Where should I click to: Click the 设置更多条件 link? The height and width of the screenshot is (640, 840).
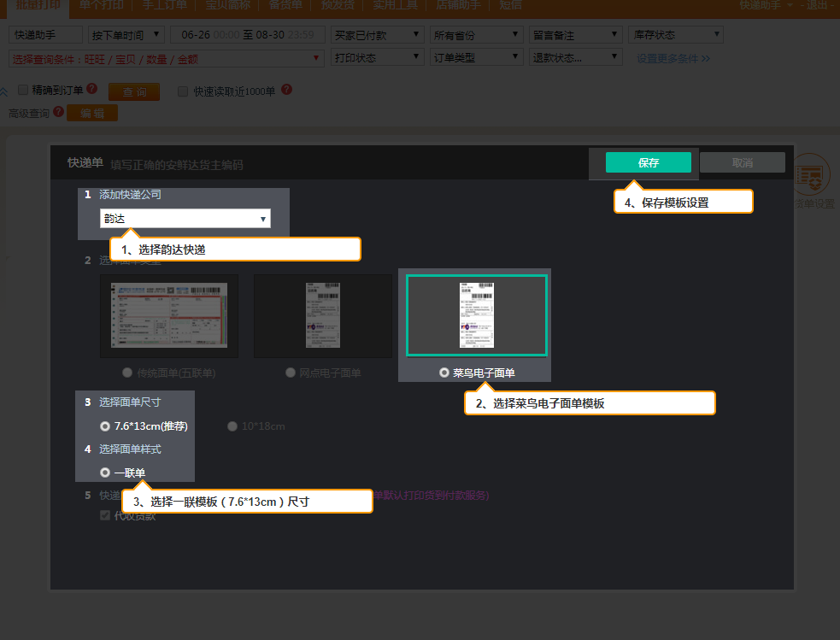click(673, 58)
